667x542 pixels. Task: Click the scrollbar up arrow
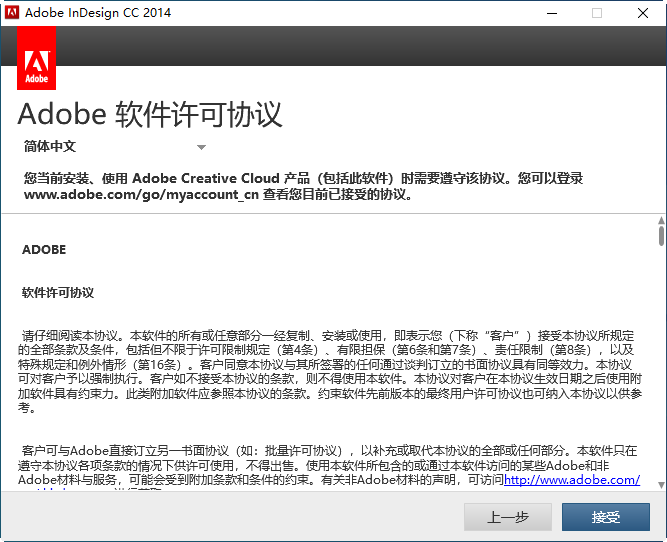pyautogui.click(x=661, y=220)
